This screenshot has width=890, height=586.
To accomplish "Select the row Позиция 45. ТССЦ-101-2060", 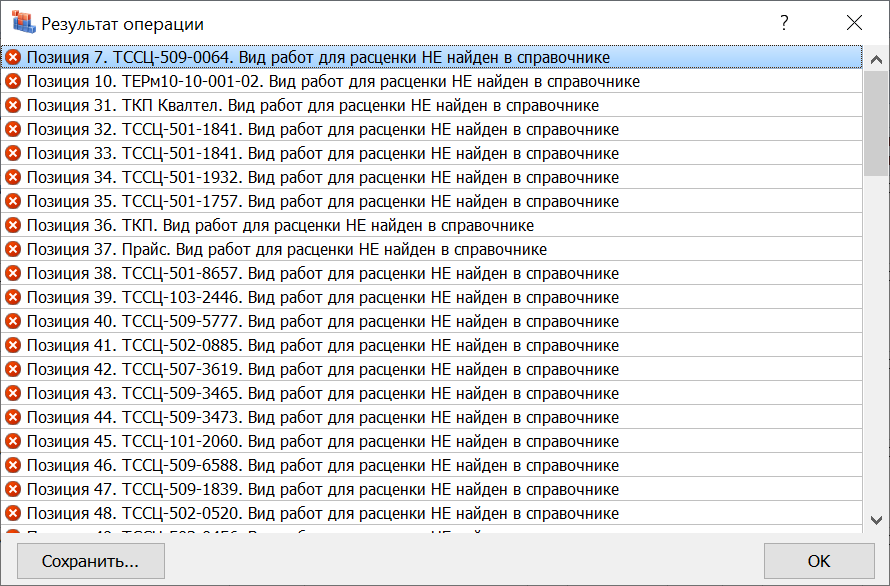I will (x=431, y=441).
